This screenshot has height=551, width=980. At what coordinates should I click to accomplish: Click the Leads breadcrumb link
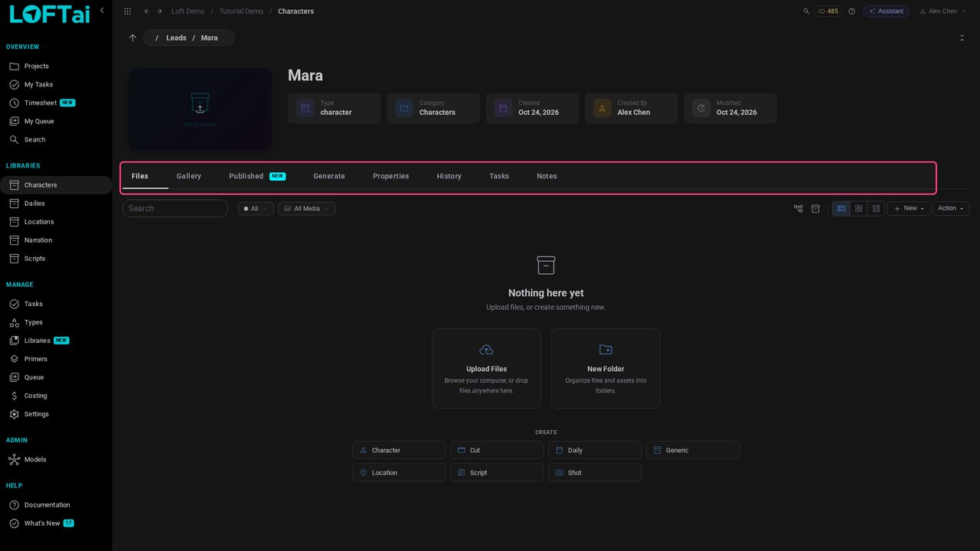(176, 37)
